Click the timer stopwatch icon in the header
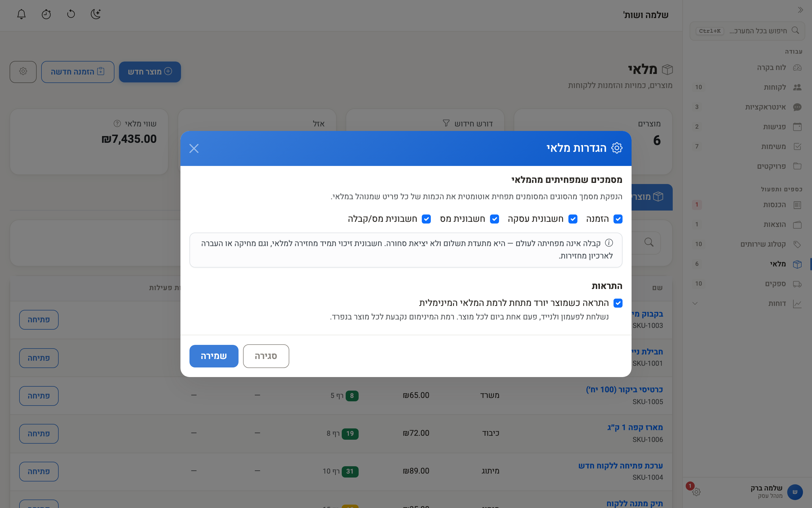Screen dimensions: 812x508 click(x=46, y=14)
